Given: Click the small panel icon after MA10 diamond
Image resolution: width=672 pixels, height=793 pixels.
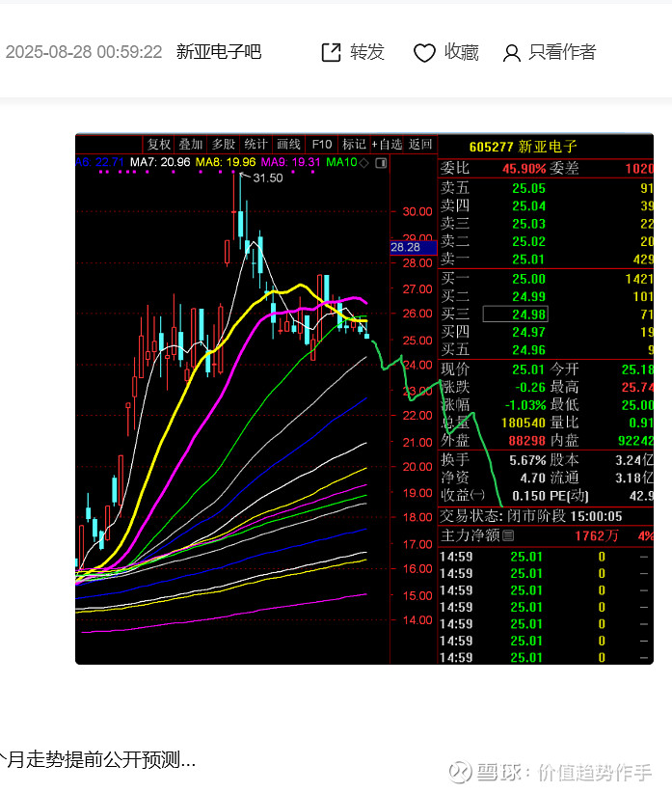Looking at the screenshot, I should click(381, 163).
